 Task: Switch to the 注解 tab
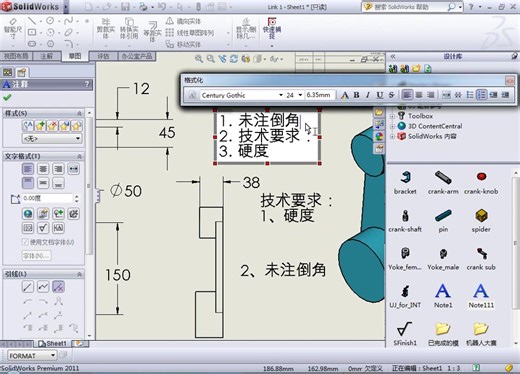point(47,56)
